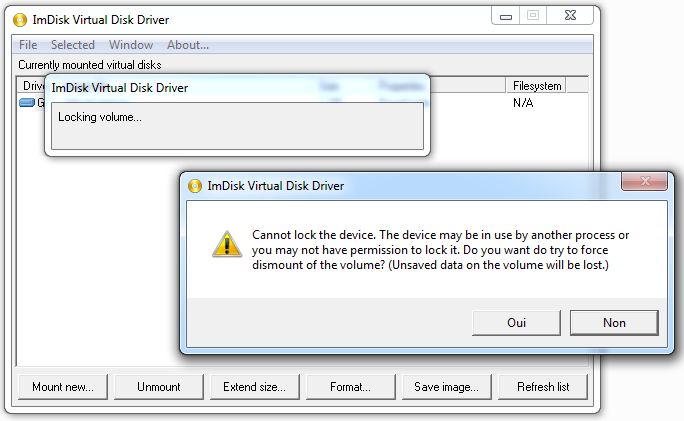Minimize the main ImDisk window
Screen dimensions: 684x421
tap(506, 17)
